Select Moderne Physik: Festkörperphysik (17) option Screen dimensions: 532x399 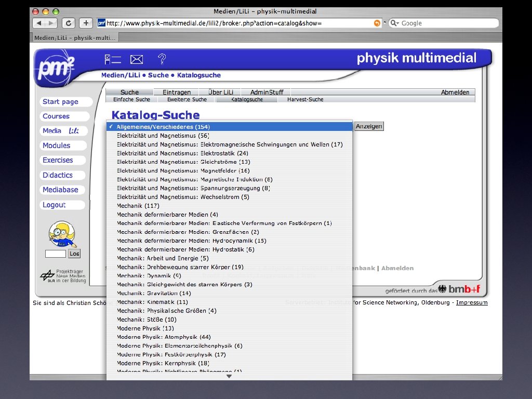coord(229,354)
